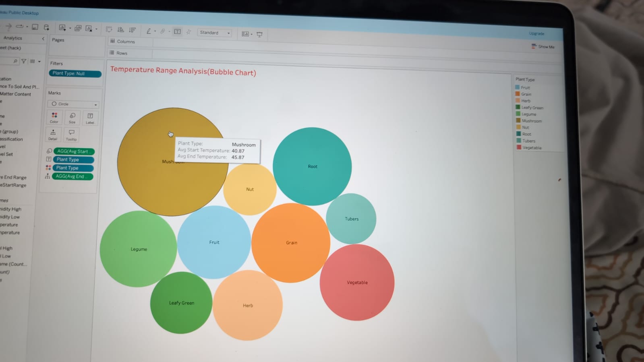The width and height of the screenshot is (644, 362).
Task: Select the Tubers bubble in the chart
Action: 351,219
